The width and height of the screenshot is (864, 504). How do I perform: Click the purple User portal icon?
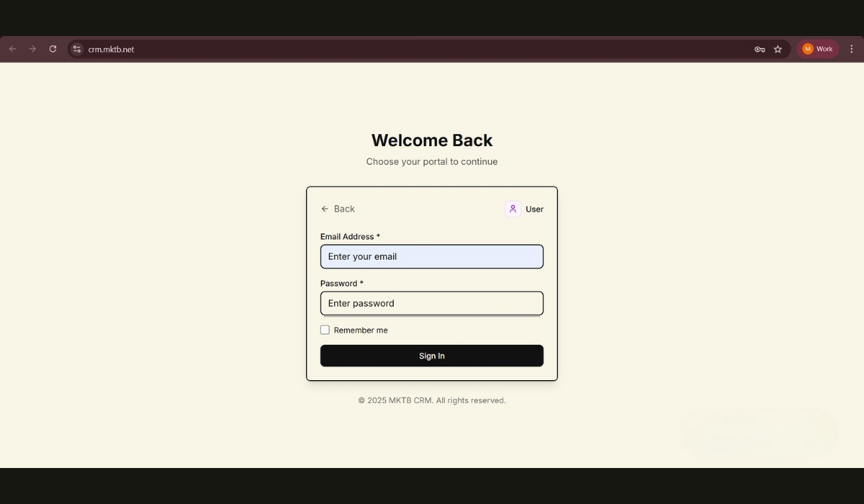513,209
